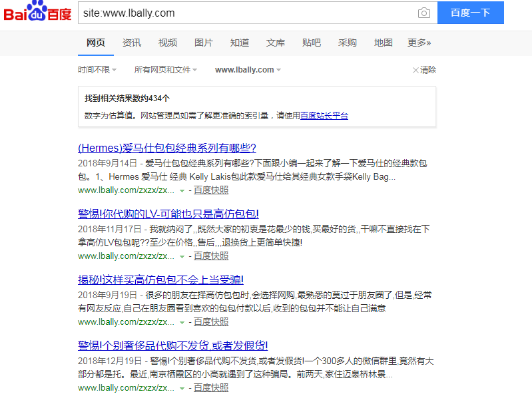This screenshot has width=532, height=404.
Task: Open 百度快照 for the LV代购 result
Action: click(x=211, y=256)
